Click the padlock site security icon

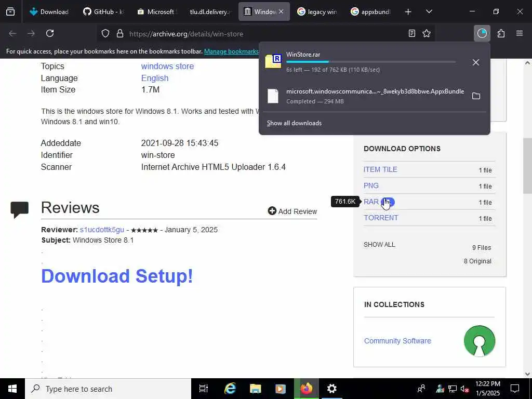[120, 34]
